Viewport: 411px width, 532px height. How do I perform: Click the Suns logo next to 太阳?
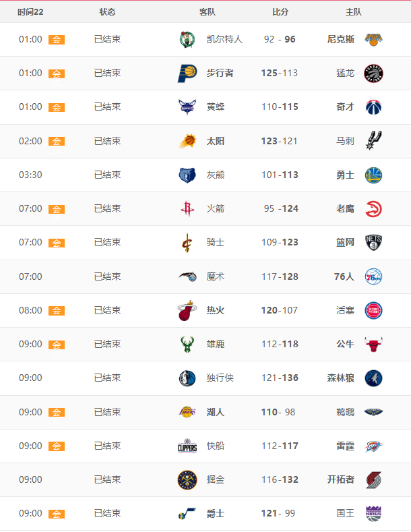pos(187,141)
